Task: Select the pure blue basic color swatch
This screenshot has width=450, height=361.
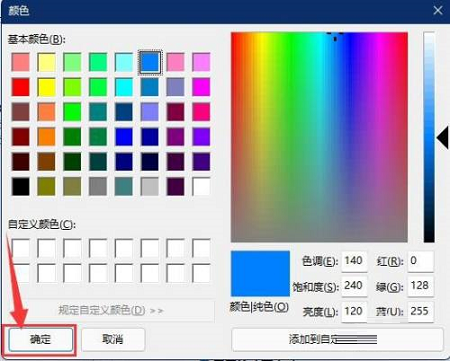Action: point(124,137)
